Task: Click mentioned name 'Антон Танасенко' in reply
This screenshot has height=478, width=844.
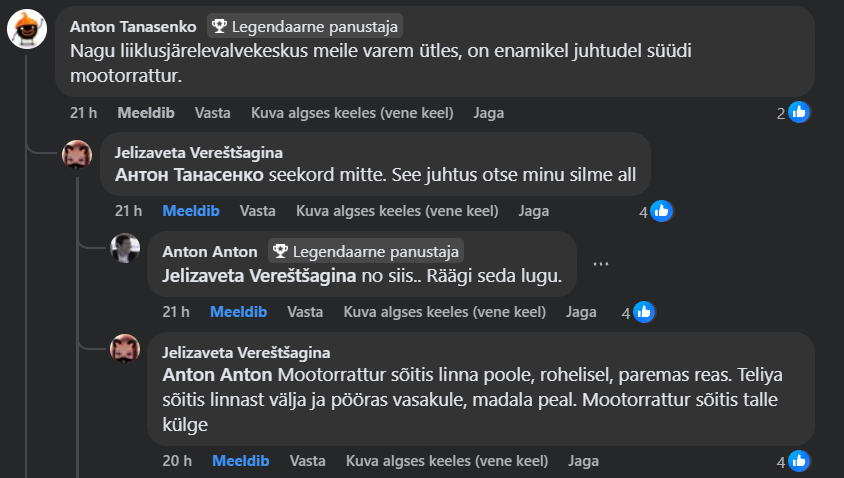Action: click(x=190, y=174)
